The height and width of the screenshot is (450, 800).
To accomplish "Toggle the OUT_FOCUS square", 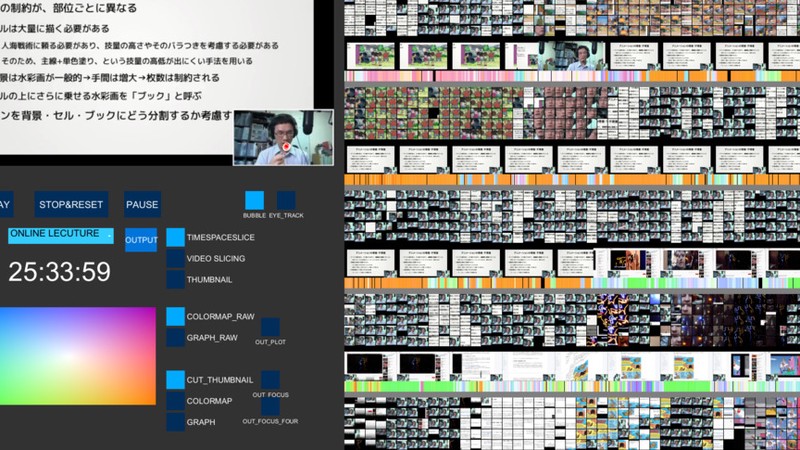I will (x=270, y=379).
